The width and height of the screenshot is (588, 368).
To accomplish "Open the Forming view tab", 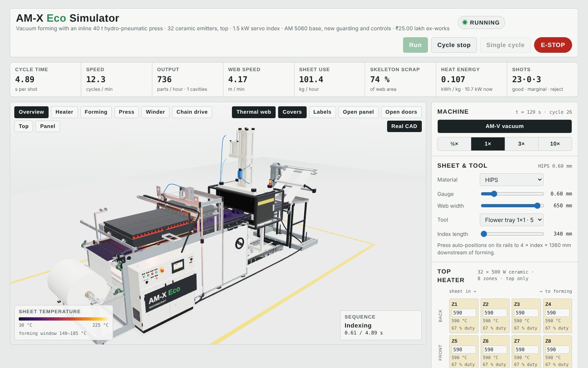I will (96, 112).
